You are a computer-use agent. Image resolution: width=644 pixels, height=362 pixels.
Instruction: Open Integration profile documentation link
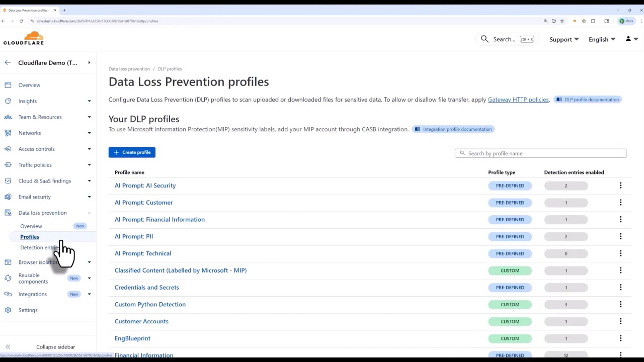tap(453, 129)
